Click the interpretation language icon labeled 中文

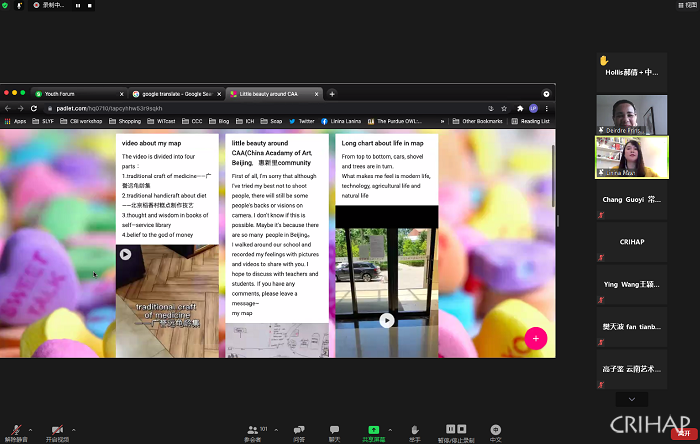[496, 429]
